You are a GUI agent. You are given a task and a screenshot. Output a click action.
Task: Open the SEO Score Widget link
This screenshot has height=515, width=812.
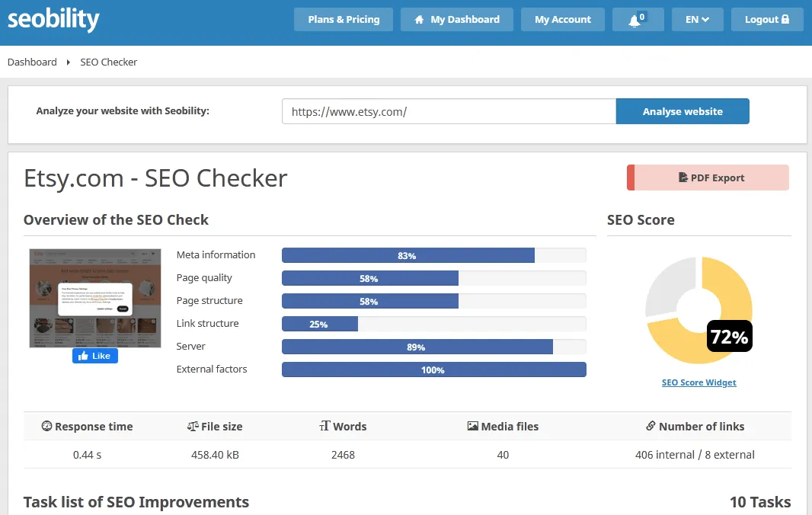(699, 382)
